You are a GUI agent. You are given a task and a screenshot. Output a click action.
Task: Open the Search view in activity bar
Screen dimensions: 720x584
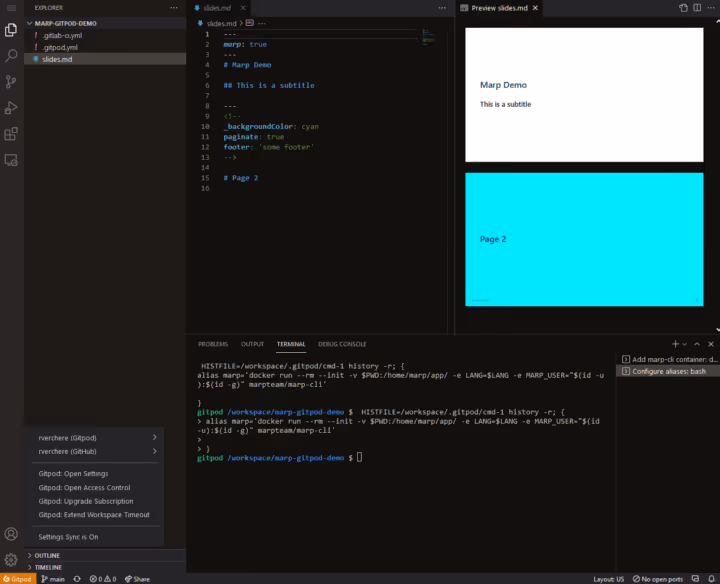click(x=11, y=56)
